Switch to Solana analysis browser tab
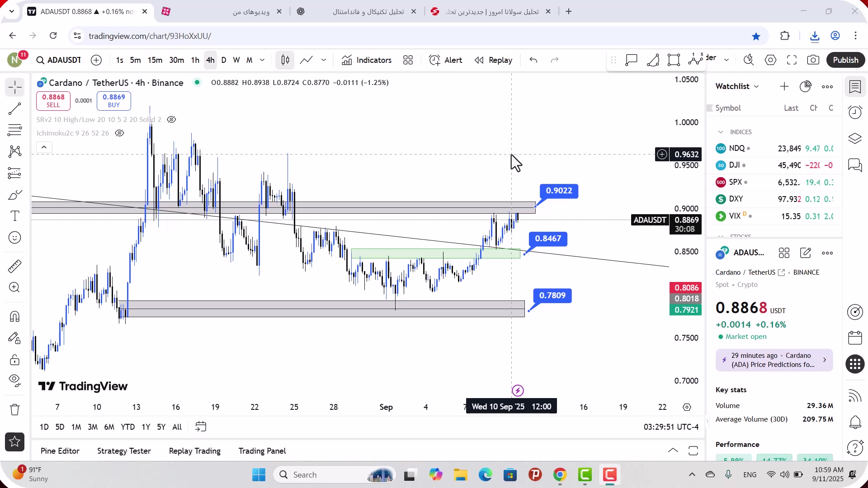The image size is (868, 488). click(491, 12)
